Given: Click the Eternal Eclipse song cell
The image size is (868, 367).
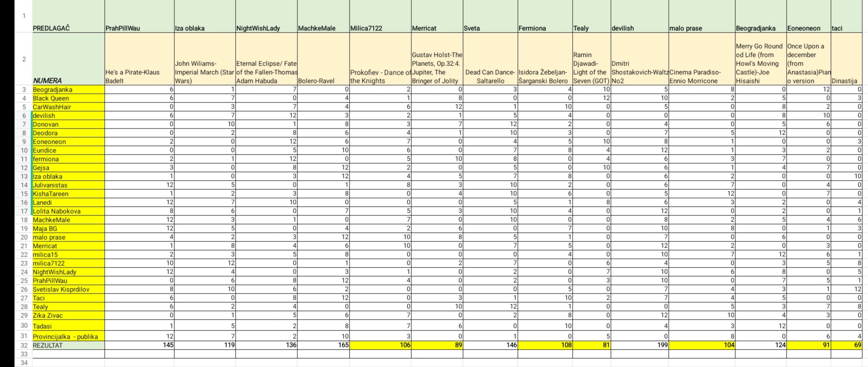Looking at the screenshot, I should [x=267, y=59].
